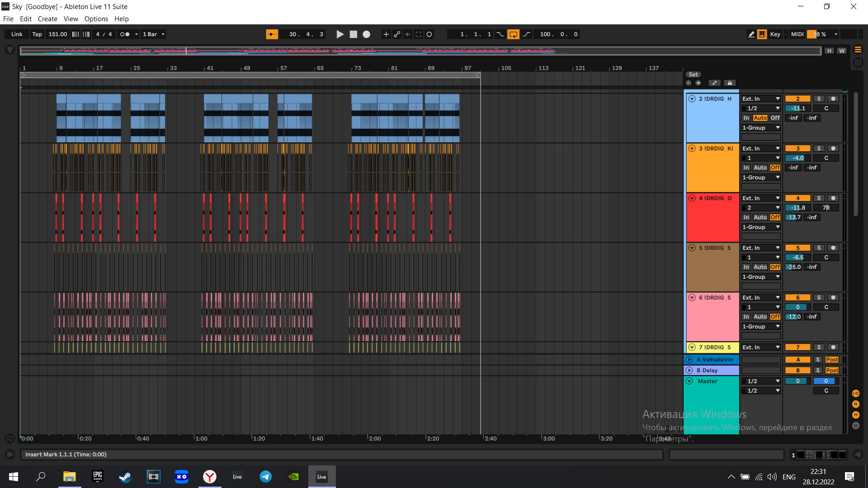Toggle automation arm icon
Screen dimensions: 868x488
397,34
